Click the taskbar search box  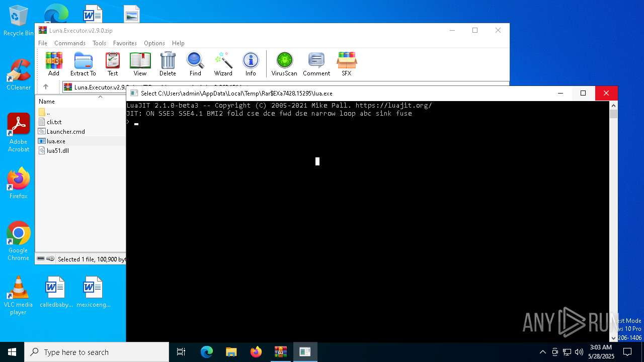97,352
